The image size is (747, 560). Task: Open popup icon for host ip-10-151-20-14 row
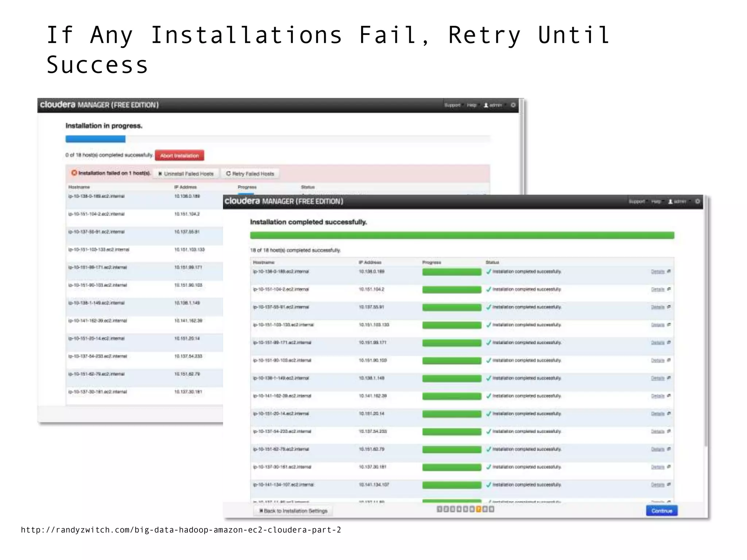tap(669, 413)
